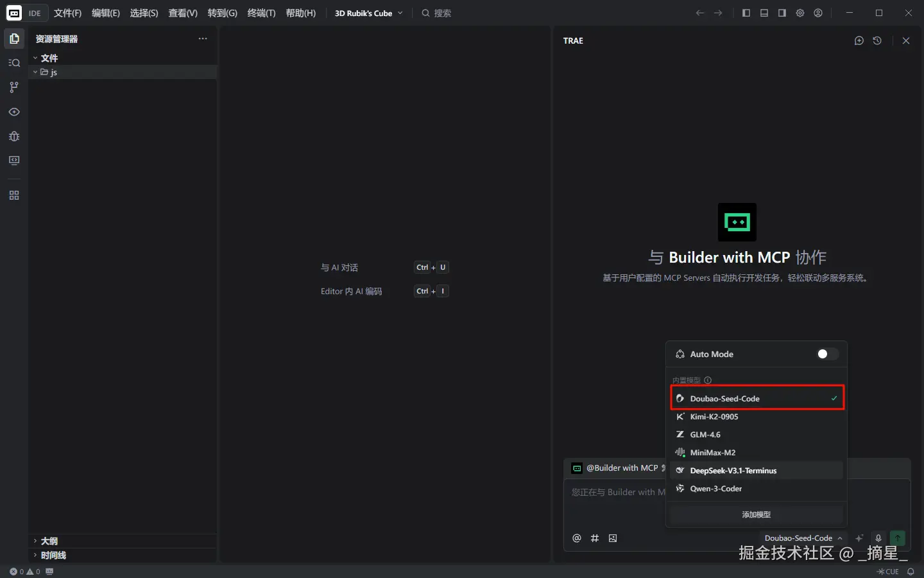Screen dimensions: 924x578
Task: Toggle the left sidebar layout icon
Action: point(746,13)
